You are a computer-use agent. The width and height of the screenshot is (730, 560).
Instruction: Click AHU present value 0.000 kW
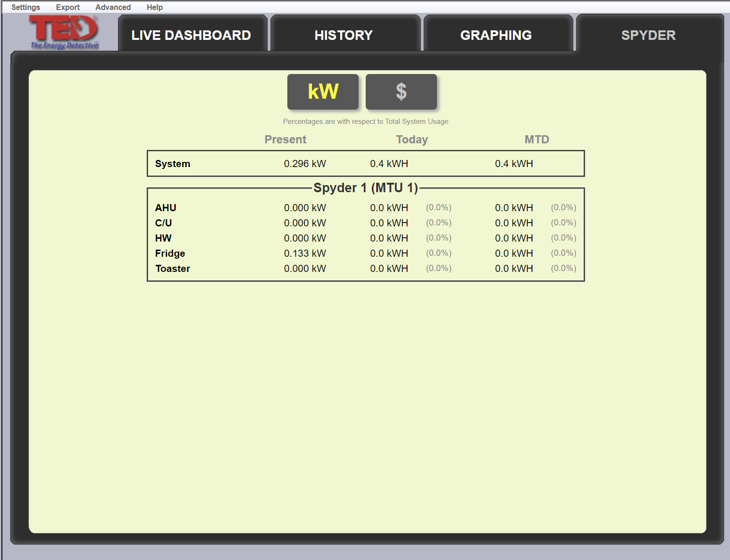(305, 208)
